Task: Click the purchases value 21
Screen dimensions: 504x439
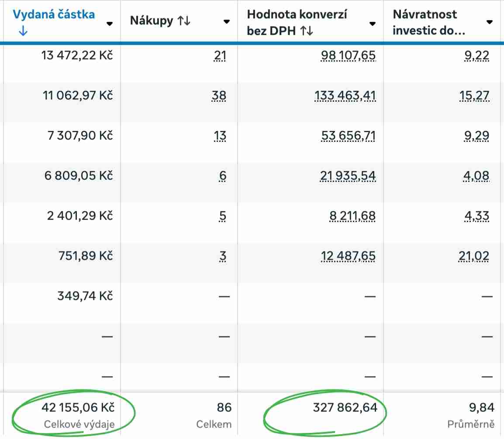Action: (220, 55)
